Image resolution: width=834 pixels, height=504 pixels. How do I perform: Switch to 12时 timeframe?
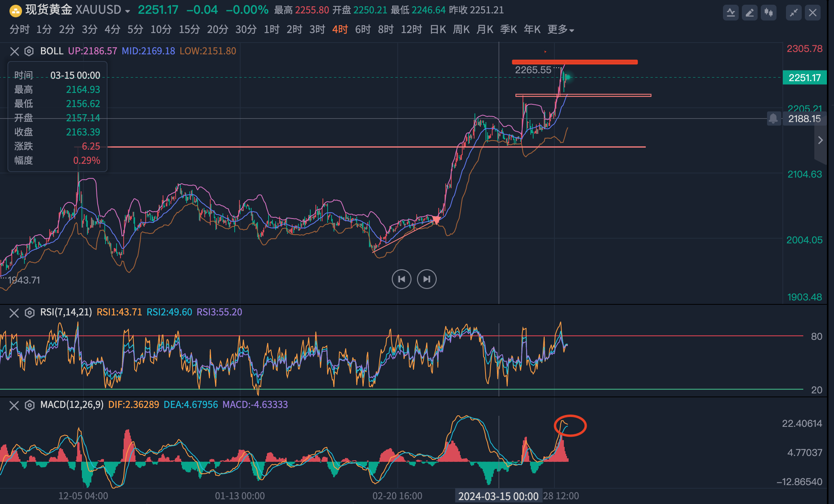411,30
